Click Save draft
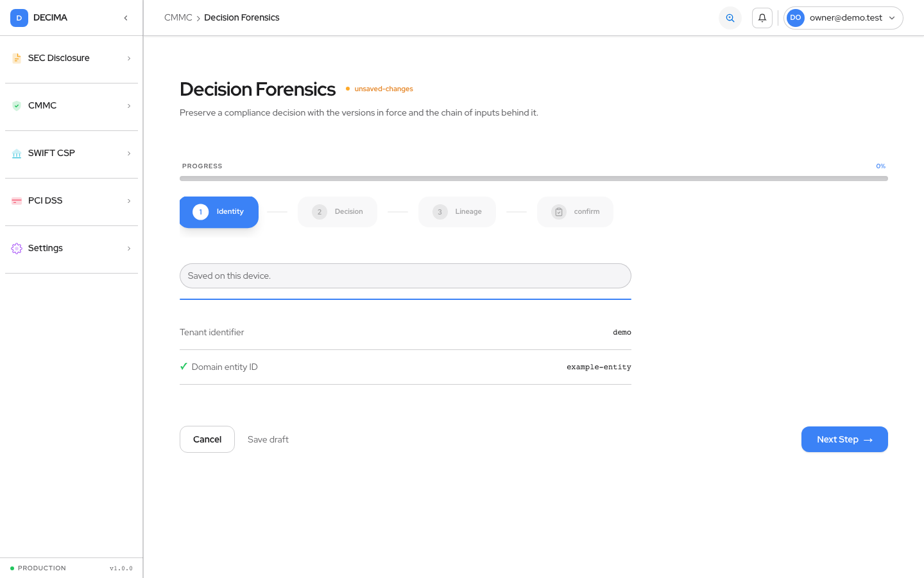The height and width of the screenshot is (578, 924). coord(268,439)
